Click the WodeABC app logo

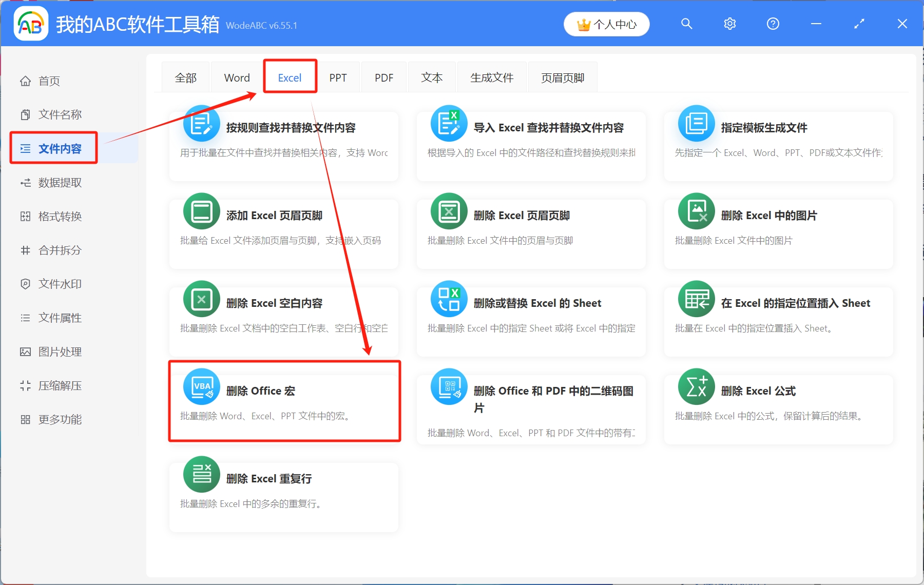point(31,24)
